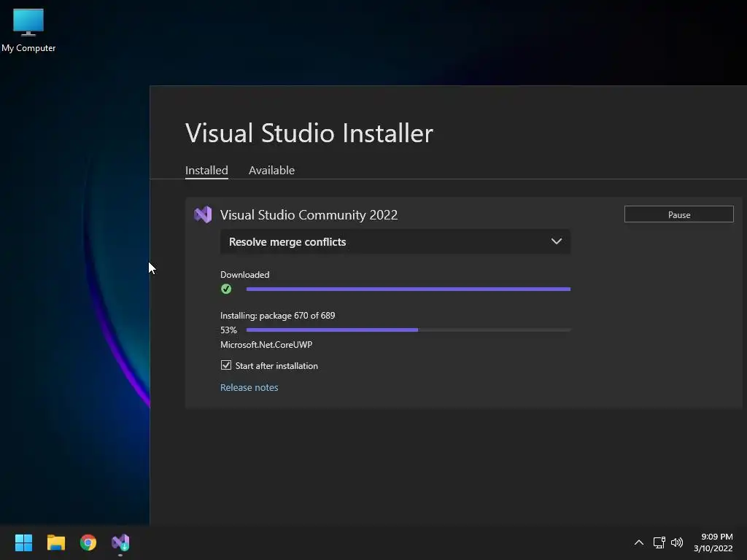Click the green Downloaded checkmark icon
This screenshot has width=747, height=560.
pyautogui.click(x=226, y=289)
